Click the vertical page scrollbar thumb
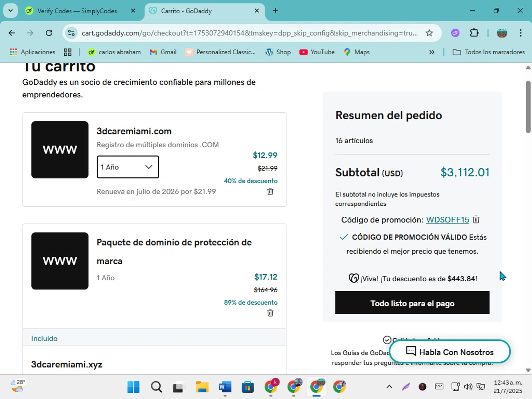 click(528, 107)
